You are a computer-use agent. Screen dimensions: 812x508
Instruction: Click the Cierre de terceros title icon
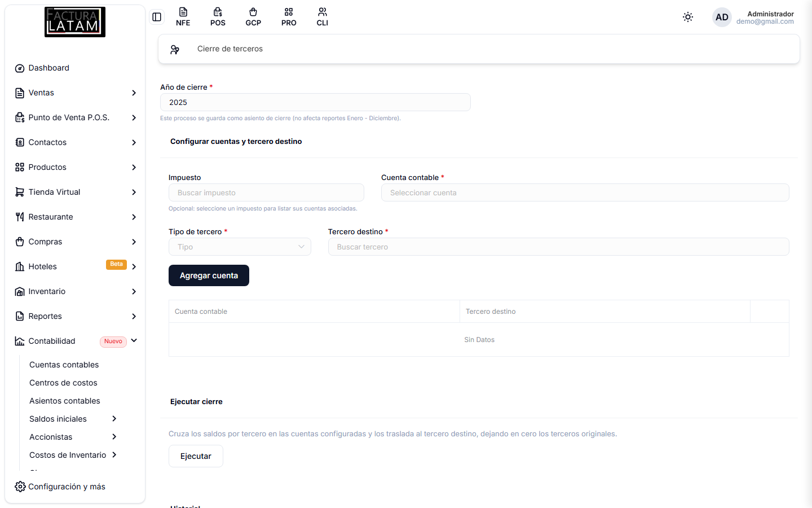[175, 49]
